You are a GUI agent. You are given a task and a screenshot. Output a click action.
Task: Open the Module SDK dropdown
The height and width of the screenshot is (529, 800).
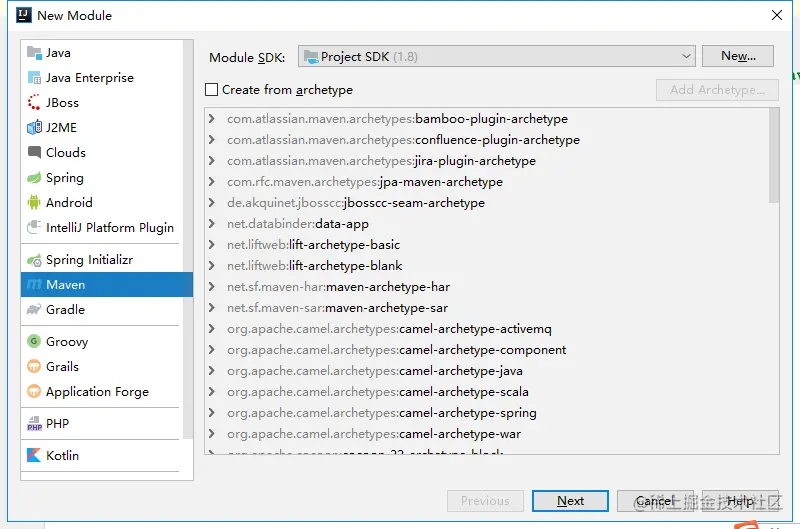(497, 56)
